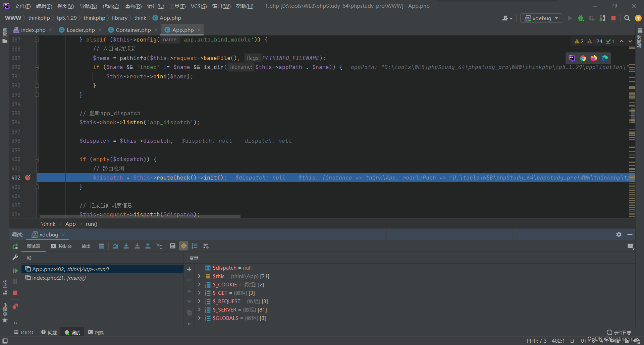The height and width of the screenshot is (345, 644).
Task: Open the TODO tool window
Action: point(23,332)
